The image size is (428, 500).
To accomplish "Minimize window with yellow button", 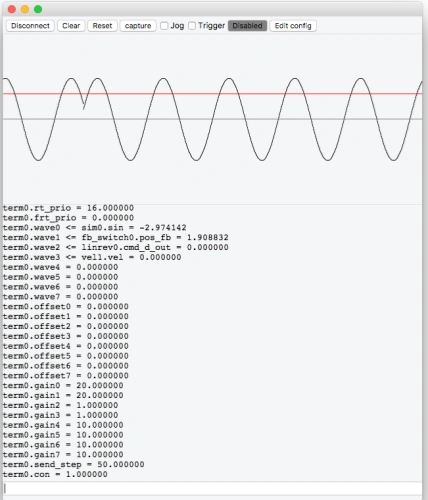I will point(25,9).
